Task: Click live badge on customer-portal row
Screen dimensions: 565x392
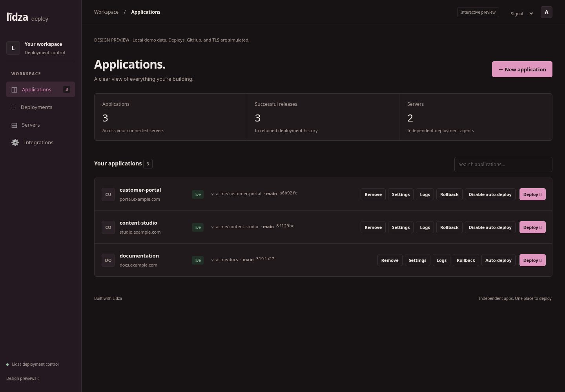Action: (198, 194)
